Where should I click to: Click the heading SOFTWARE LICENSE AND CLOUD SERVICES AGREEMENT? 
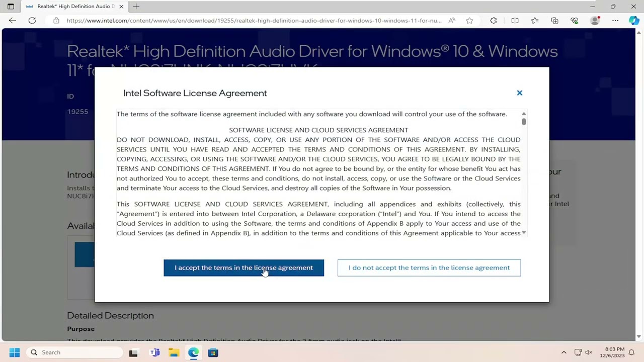pyautogui.click(x=318, y=130)
